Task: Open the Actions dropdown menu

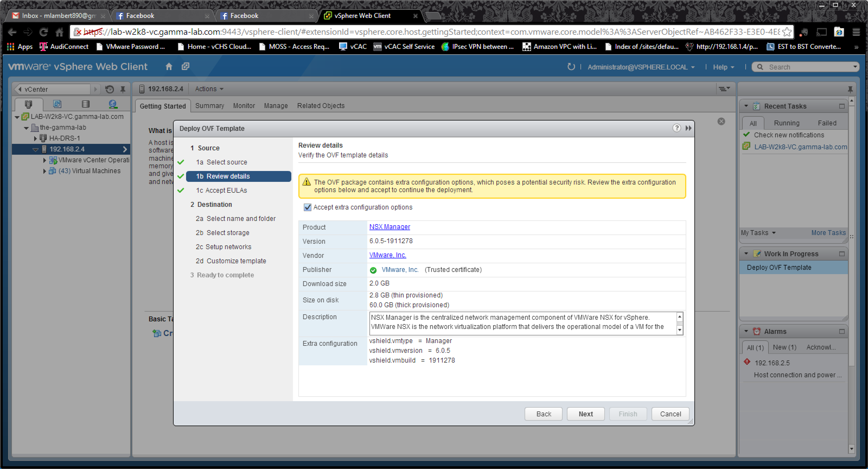Action: coord(209,89)
